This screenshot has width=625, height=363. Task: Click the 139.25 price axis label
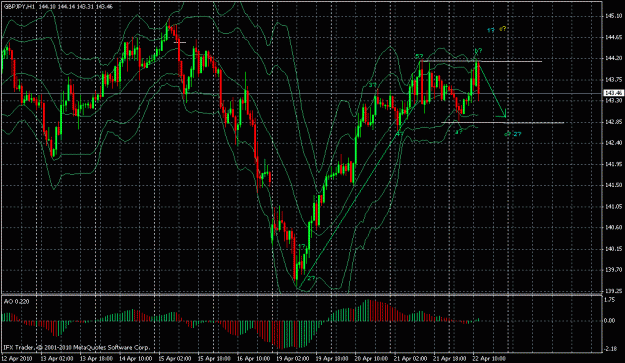pos(613,291)
